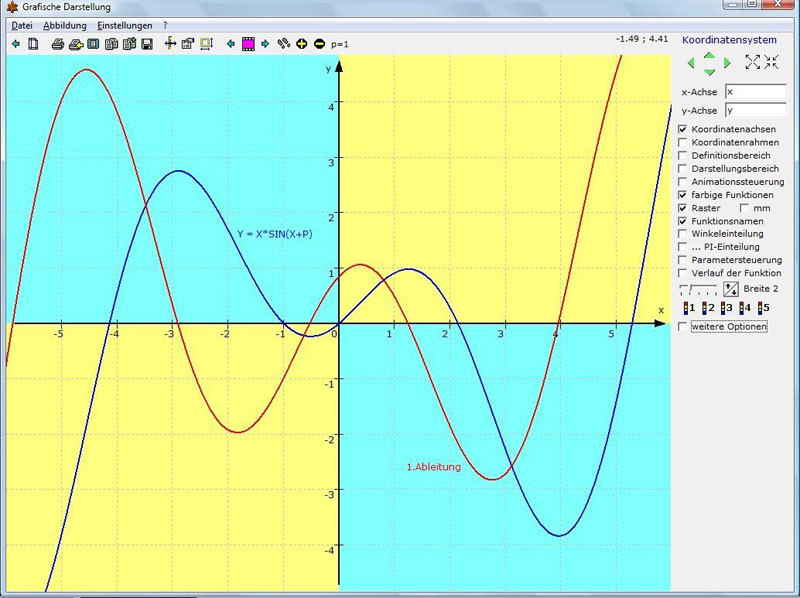Click the shrink inward arrows icon

(x=771, y=62)
